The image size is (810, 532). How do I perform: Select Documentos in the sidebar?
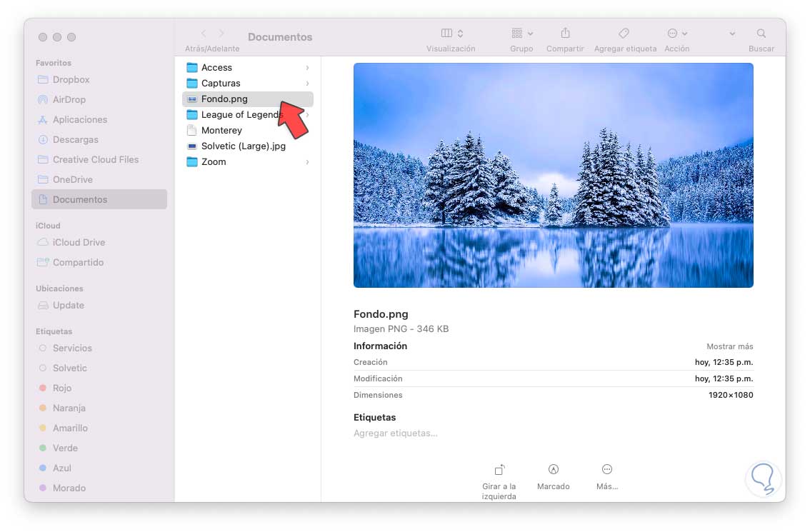coord(99,199)
